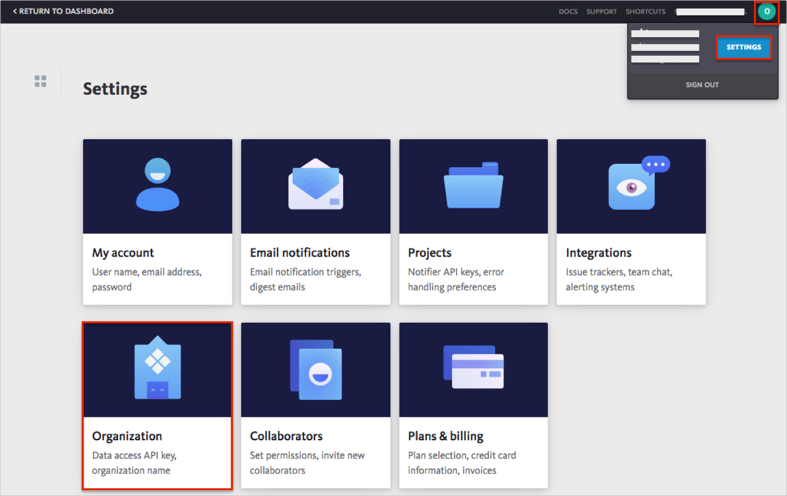787x496 pixels.
Task: Open the Support menu item
Action: pyautogui.click(x=601, y=12)
